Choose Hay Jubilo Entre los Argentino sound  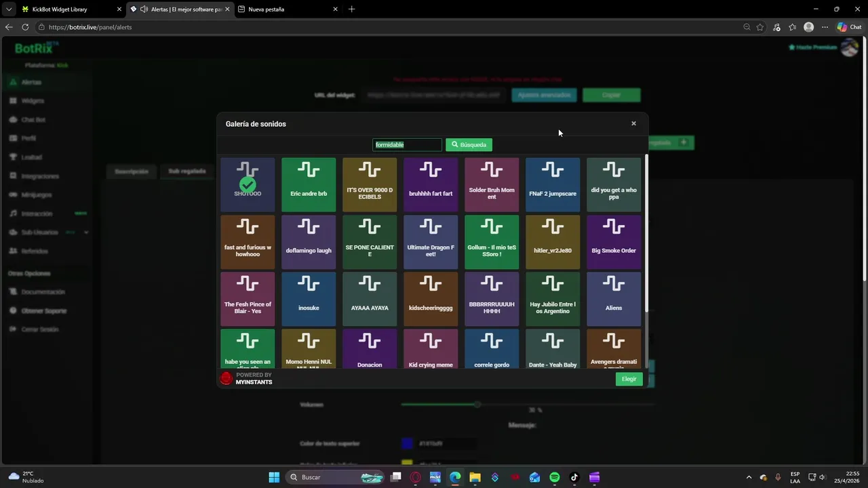[x=553, y=299]
